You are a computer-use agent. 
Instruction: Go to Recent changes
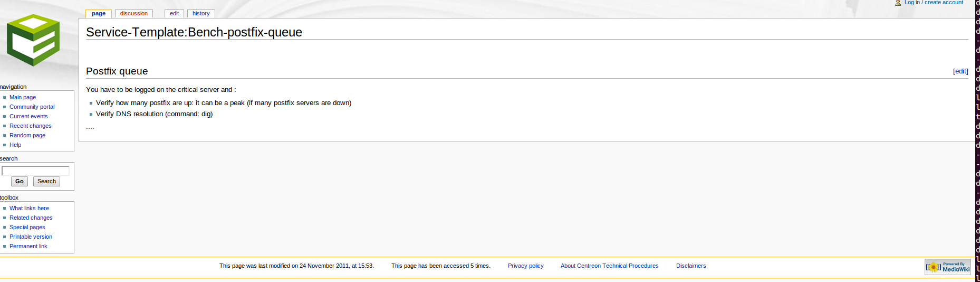[31, 126]
